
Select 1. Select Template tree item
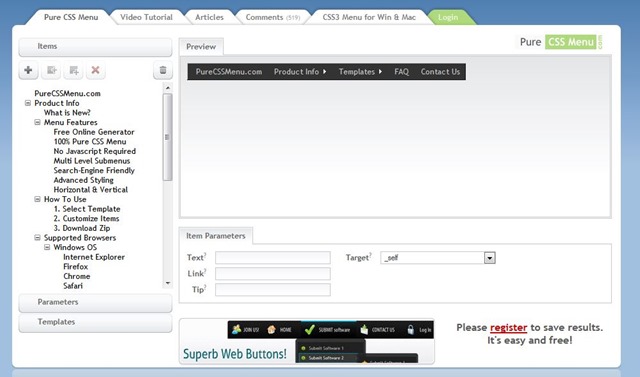pyautogui.click(x=87, y=209)
